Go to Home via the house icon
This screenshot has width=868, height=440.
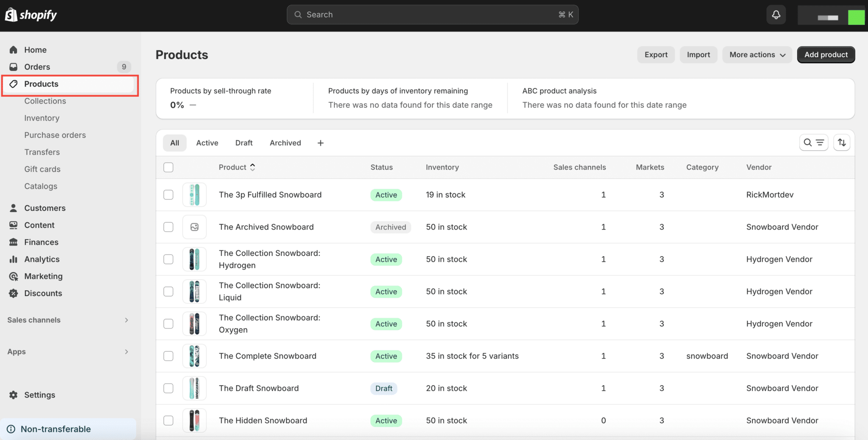click(x=14, y=50)
